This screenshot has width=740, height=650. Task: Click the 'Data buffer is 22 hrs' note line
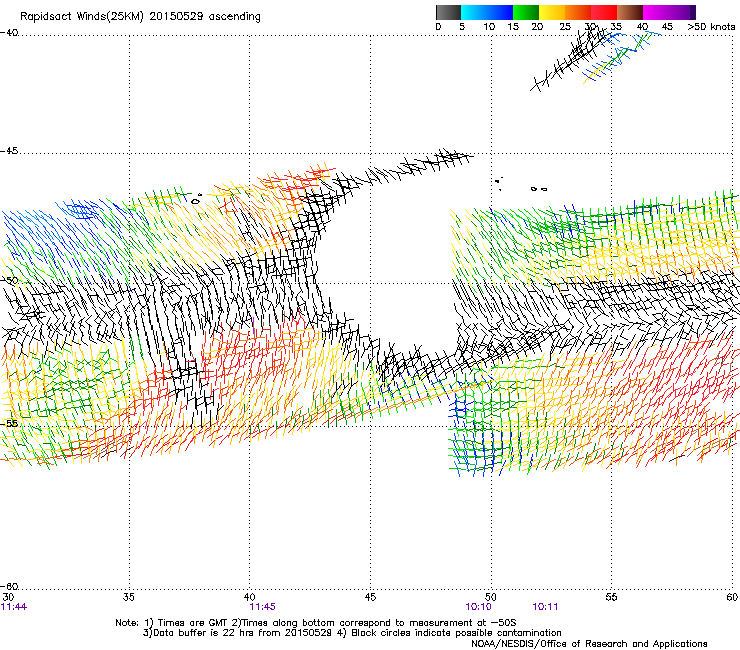(352, 633)
